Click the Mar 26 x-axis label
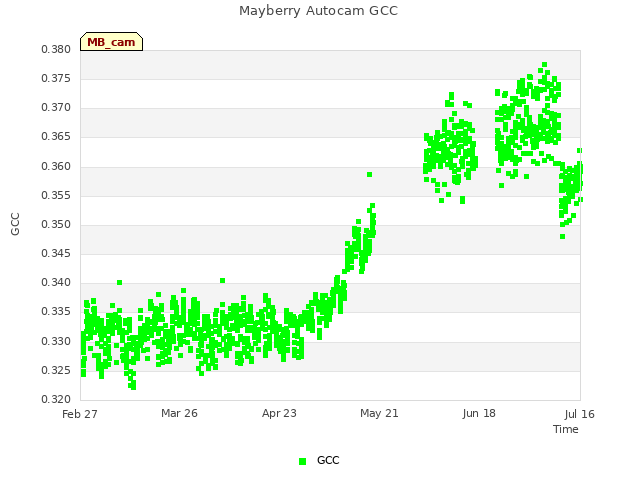Viewport: 640px width, 480px height. 179,413
